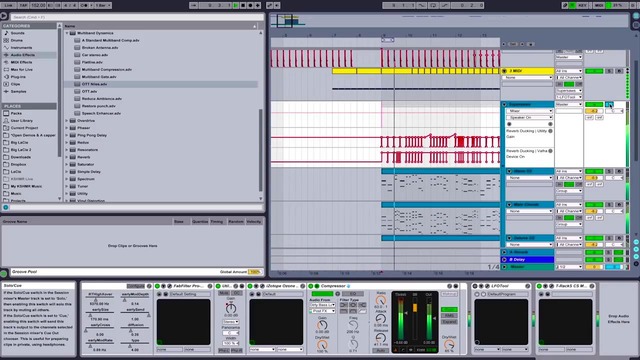This screenshot has height=360, width=640.
Task: Open the Samples category
Action: (18, 91)
